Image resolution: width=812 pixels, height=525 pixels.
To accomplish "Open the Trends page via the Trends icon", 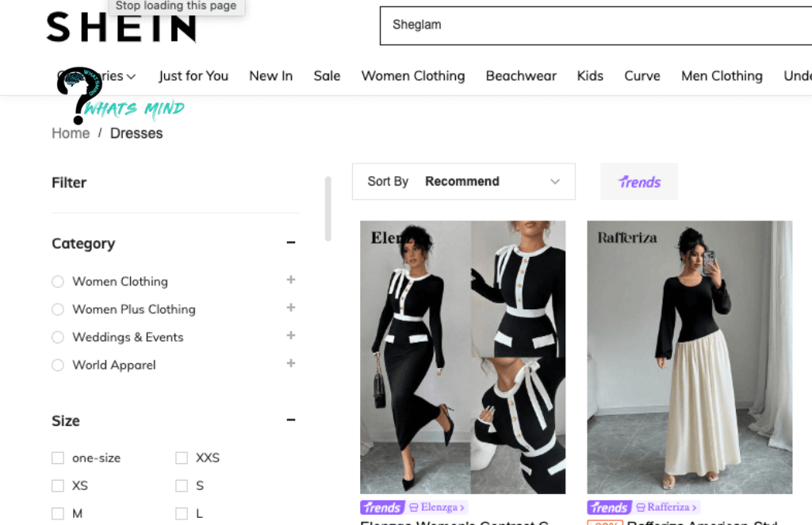I will click(638, 182).
